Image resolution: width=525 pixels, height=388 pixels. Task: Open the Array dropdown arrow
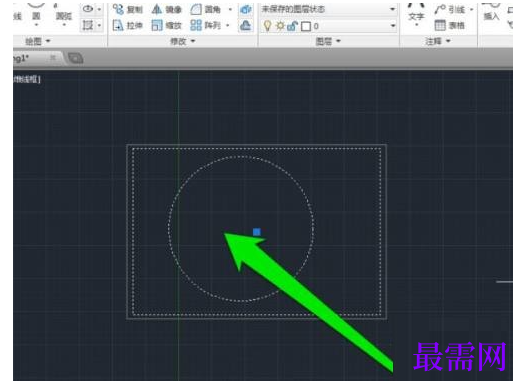tap(228, 25)
